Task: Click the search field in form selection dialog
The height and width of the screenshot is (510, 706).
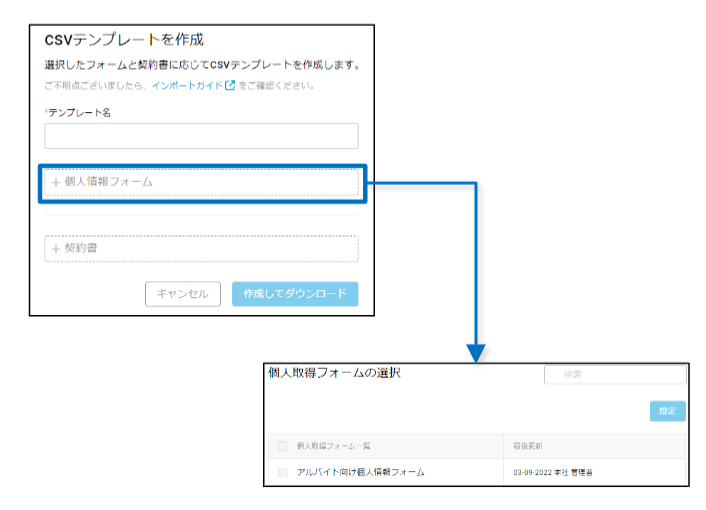Action: click(615, 375)
